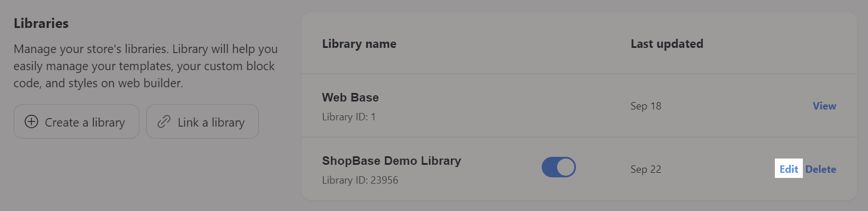Click the Sep 22 last updated date

click(x=646, y=169)
